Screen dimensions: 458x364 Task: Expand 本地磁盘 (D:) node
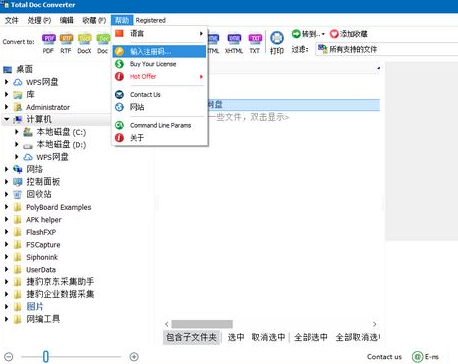[17, 144]
